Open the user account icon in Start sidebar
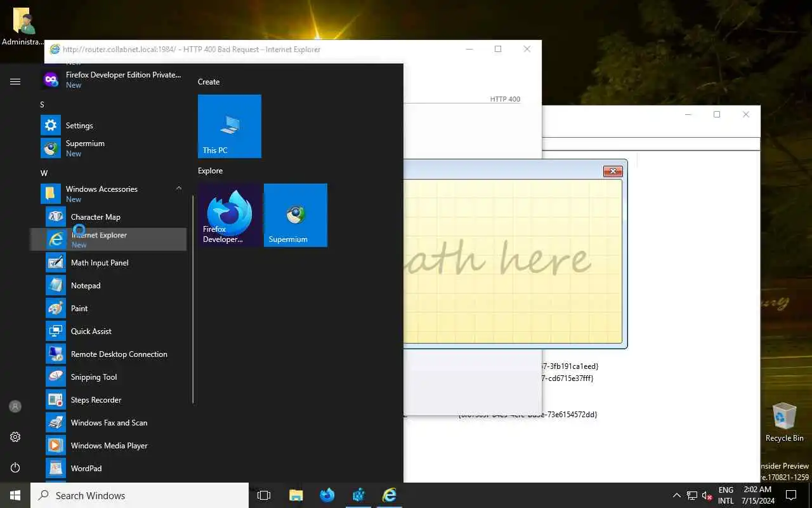The image size is (812, 508). 15,406
